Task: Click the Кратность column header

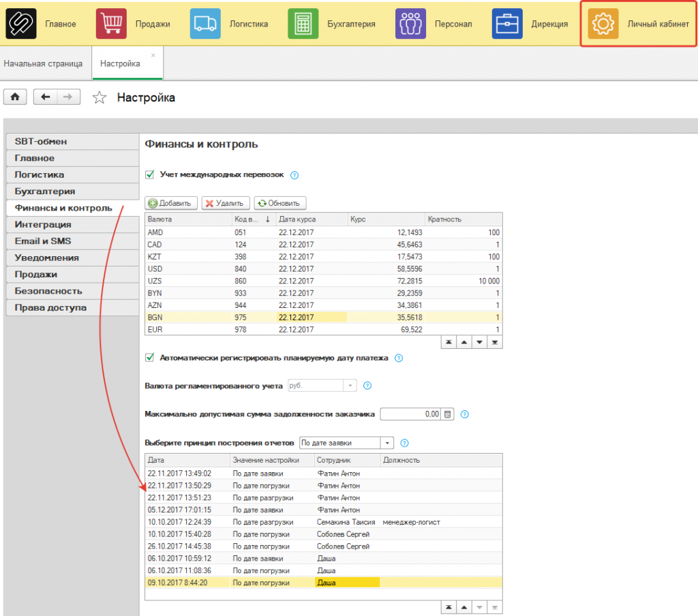Action: click(464, 219)
